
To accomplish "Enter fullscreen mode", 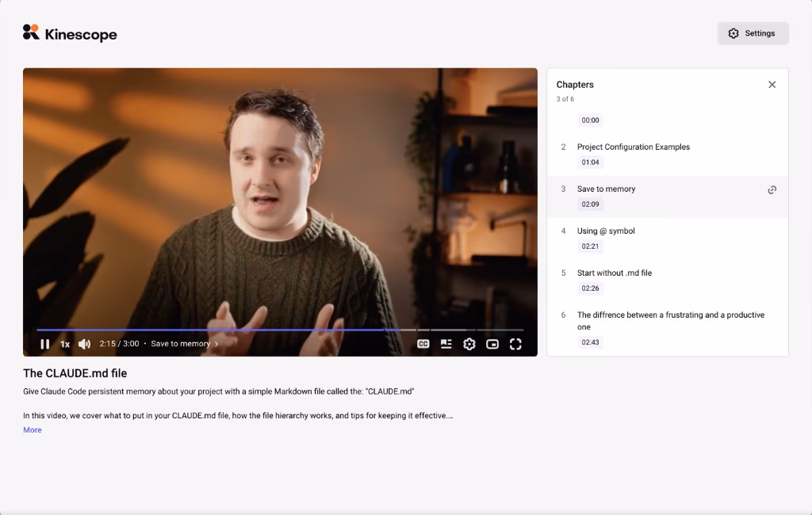I will 515,344.
